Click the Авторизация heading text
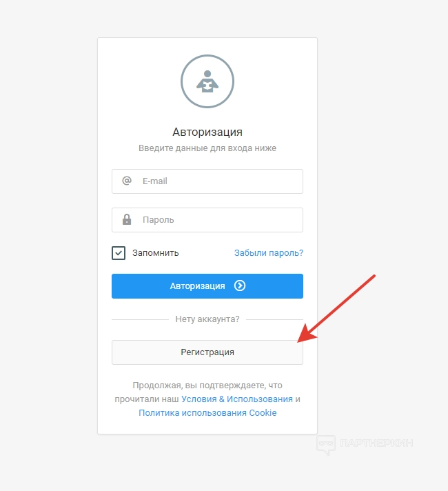 pos(207,132)
